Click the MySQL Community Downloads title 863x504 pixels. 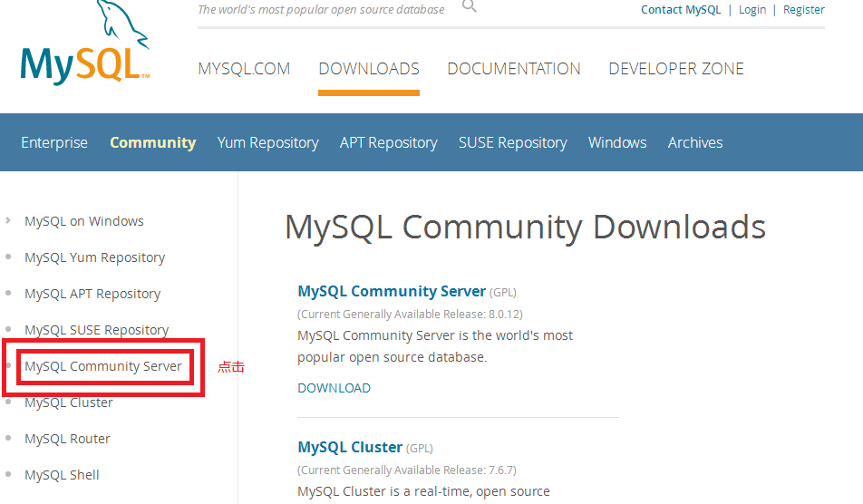[x=525, y=227]
